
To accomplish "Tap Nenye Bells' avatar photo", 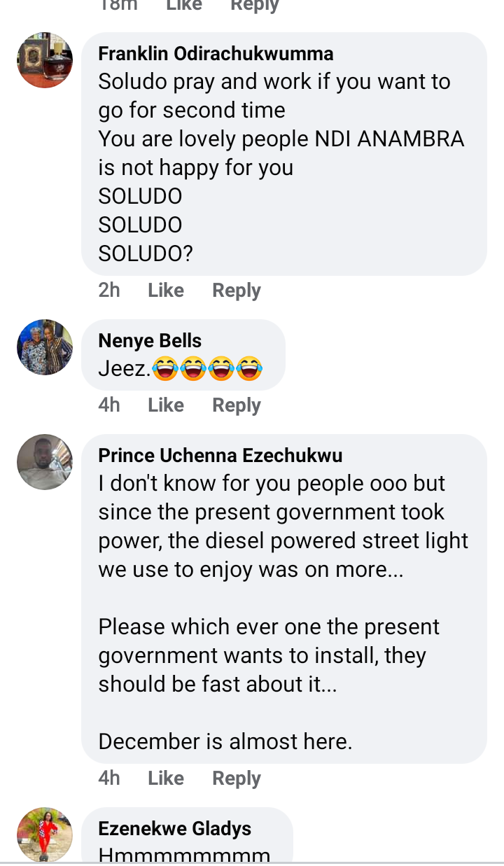I will [45, 347].
